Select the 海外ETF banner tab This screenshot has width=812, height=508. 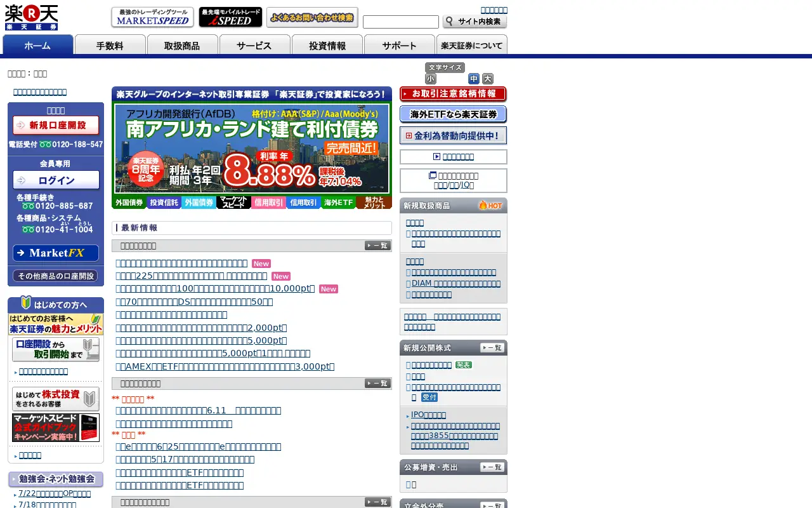[x=338, y=203]
